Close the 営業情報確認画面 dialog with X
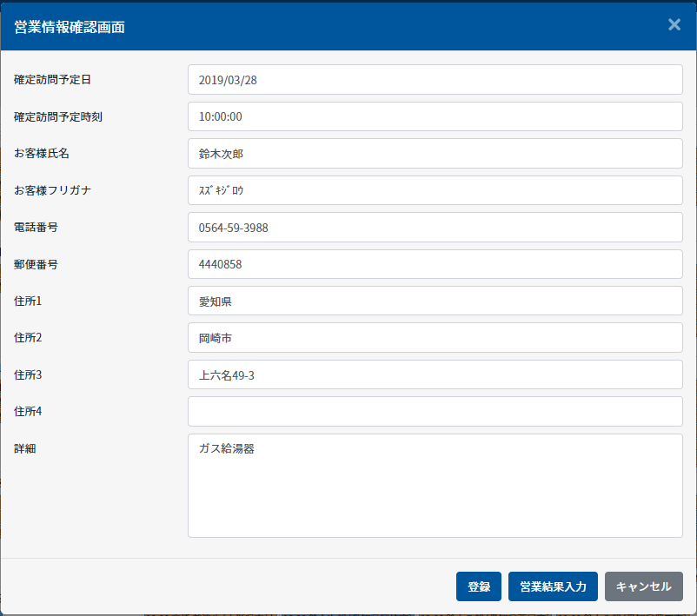Screen dimensions: 697x616 [674, 24]
